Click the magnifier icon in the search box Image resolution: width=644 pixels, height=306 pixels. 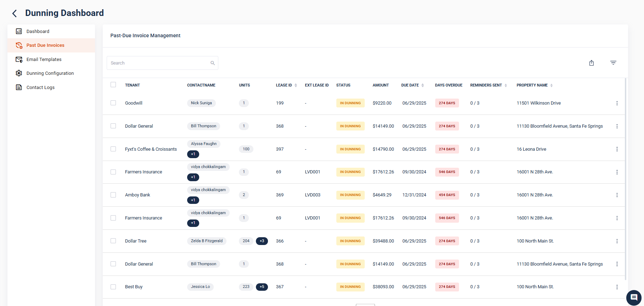[213, 63]
